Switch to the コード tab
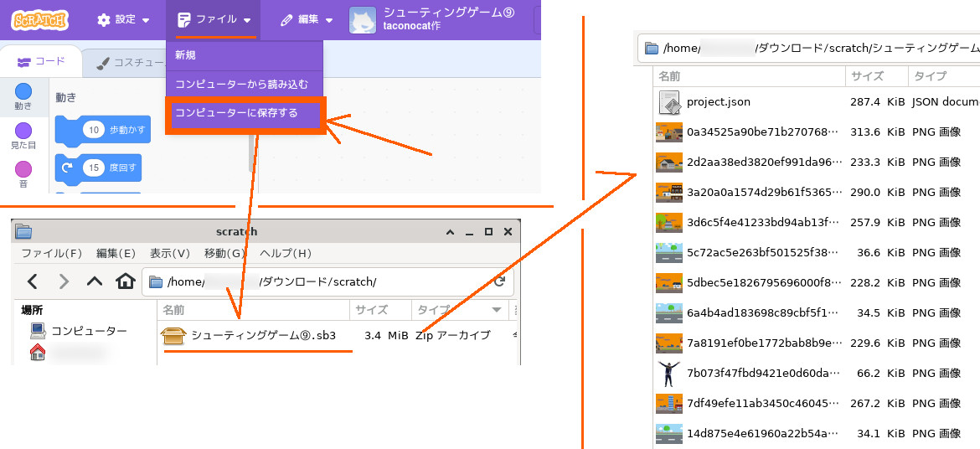Screen dimensions: 980x449 coord(41,61)
